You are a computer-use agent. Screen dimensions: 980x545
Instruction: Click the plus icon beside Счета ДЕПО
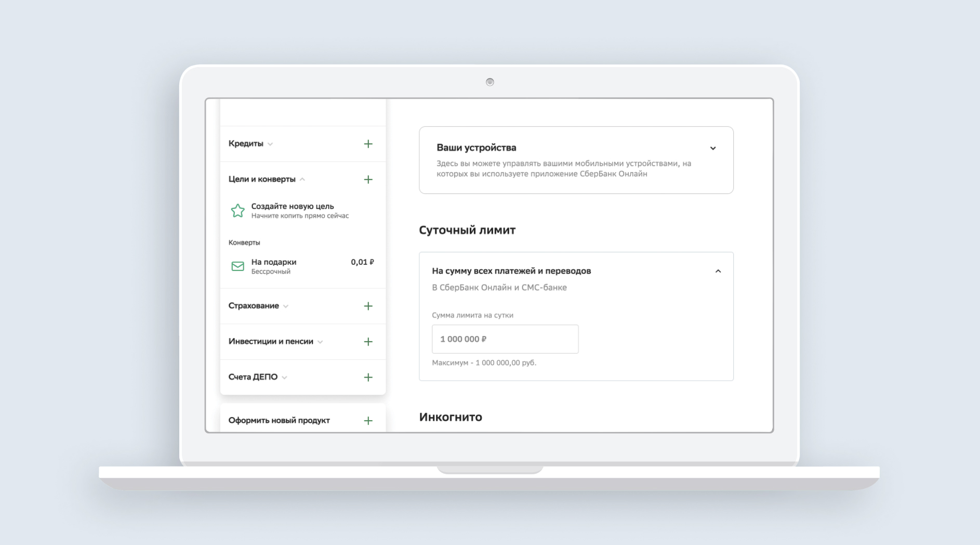pos(368,377)
